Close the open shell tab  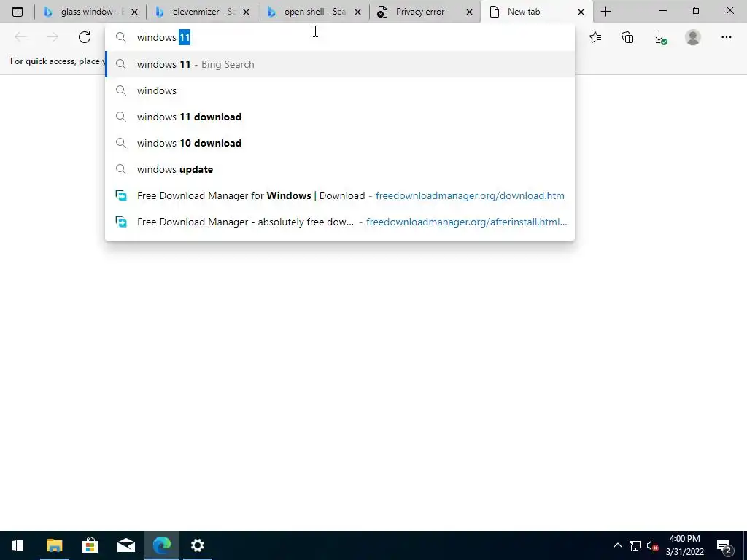[357, 12]
